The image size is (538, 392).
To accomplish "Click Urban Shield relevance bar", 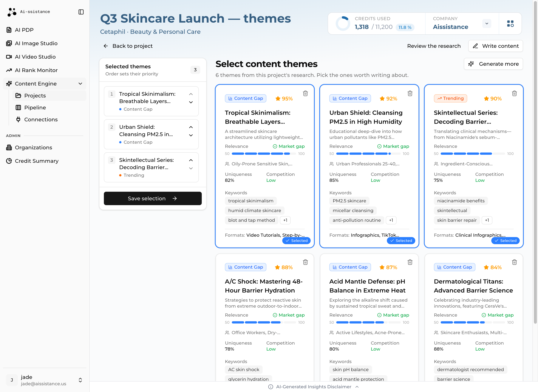I will 369,154.
